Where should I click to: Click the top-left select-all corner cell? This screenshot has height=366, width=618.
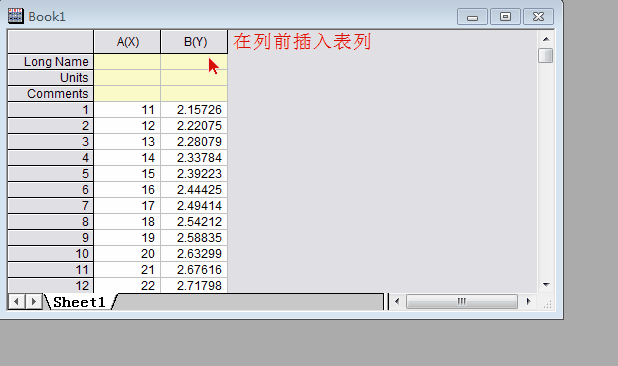coord(51,42)
